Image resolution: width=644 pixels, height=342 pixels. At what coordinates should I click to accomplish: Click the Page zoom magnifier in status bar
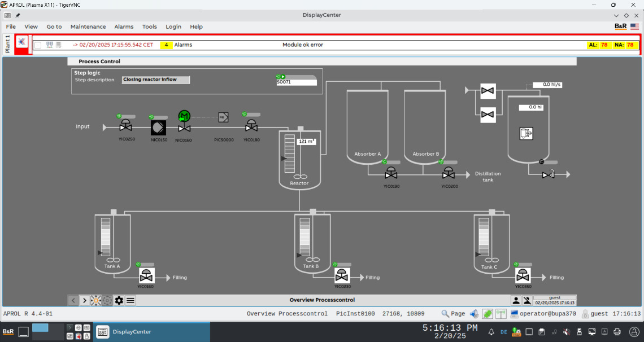[446, 314]
